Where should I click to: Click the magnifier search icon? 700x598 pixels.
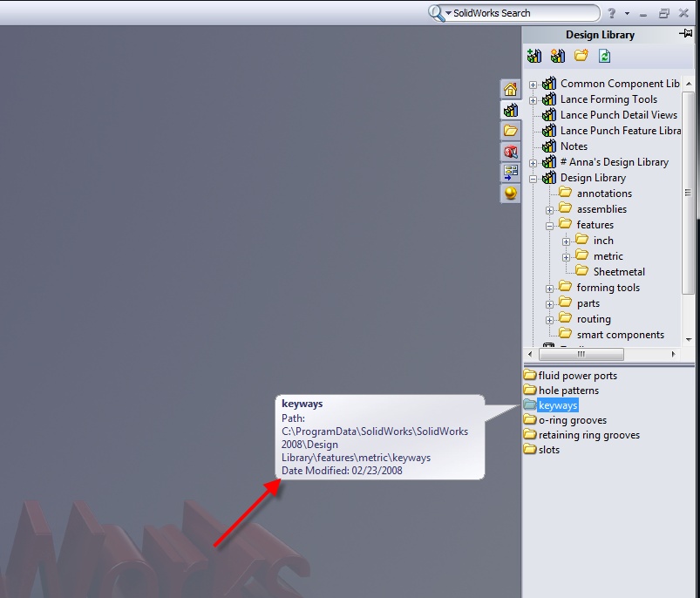tap(435, 13)
